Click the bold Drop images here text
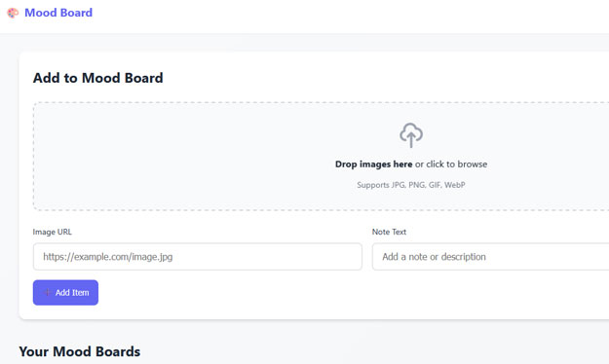The width and height of the screenshot is (609, 364). [373, 164]
